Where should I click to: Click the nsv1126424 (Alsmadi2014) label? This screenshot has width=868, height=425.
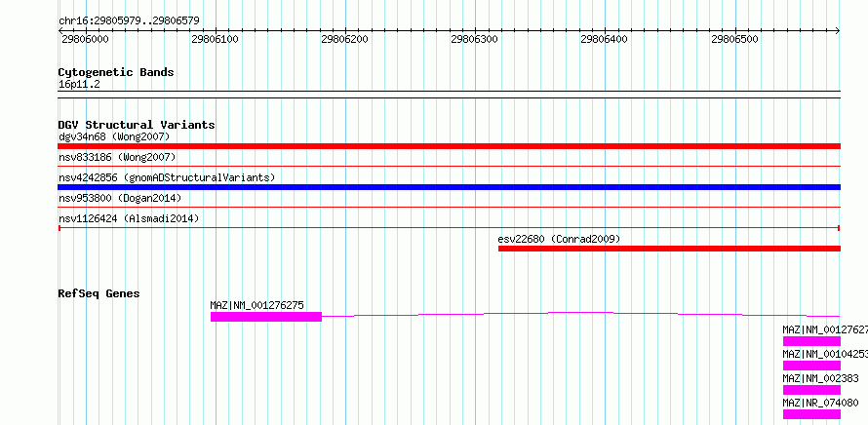click(x=129, y=218)
